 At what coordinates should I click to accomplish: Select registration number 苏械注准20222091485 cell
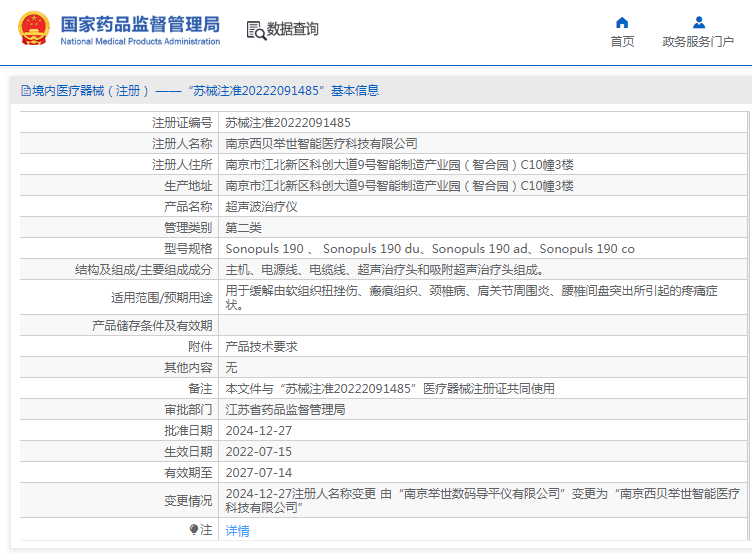coord(288,123)
